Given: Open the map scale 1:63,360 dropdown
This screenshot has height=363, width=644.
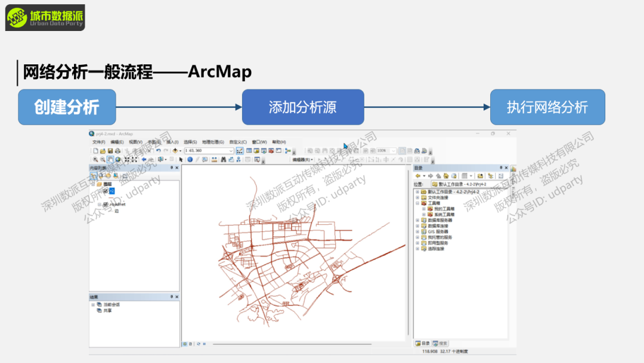Looking at the screenshot, I should (231, 151).
